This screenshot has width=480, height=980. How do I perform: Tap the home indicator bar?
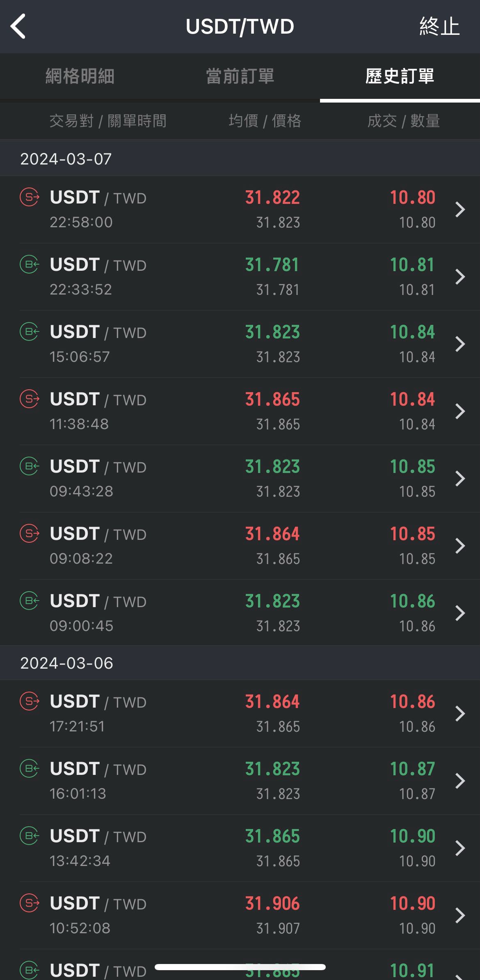coord(240,967)
